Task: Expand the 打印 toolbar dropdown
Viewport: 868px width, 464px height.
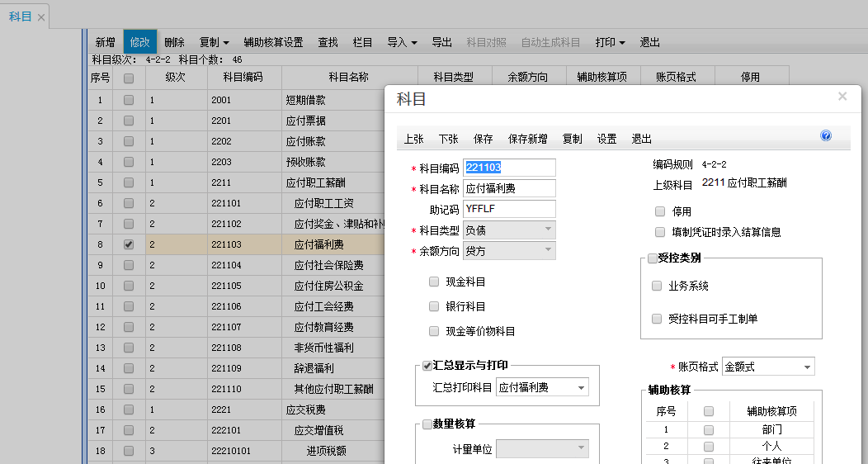Action: coord(610,42)
